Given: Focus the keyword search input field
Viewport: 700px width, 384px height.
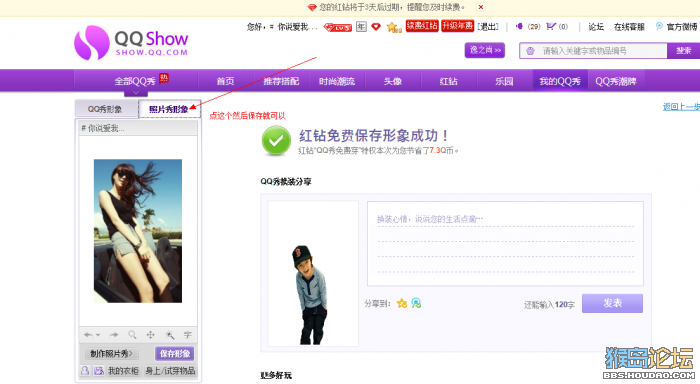Looking at the screenshot, I should pyautogui.click(x=593, y=51).
